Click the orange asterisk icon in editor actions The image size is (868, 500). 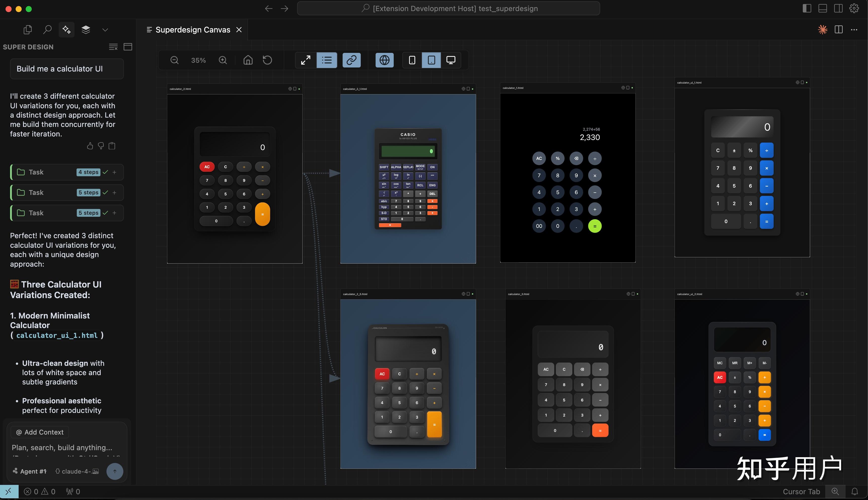coord(822,29)
